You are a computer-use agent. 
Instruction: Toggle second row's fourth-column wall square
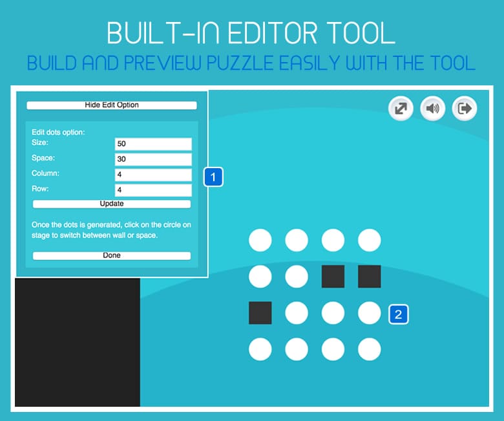370,276
